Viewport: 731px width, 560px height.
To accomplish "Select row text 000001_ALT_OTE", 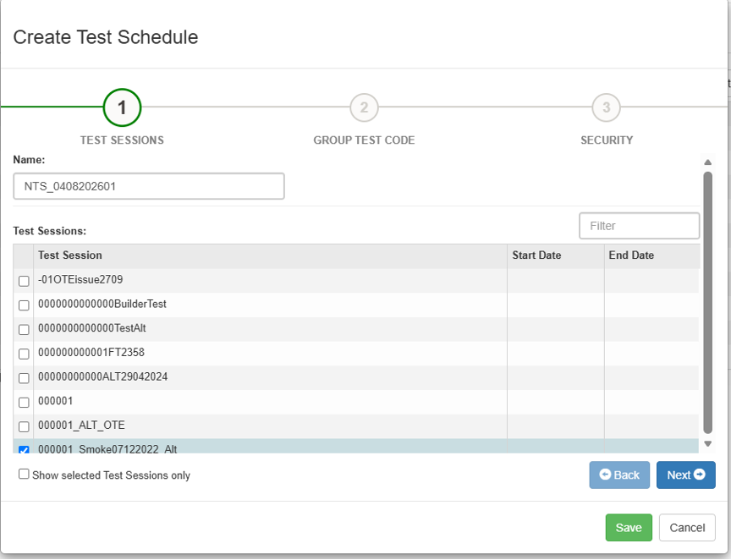I will pyautogui.click(x=81, y=425).
